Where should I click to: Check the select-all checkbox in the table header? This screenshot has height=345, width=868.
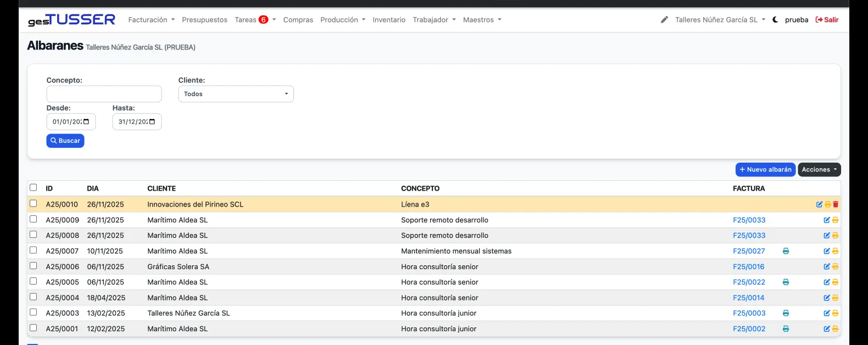34,188
